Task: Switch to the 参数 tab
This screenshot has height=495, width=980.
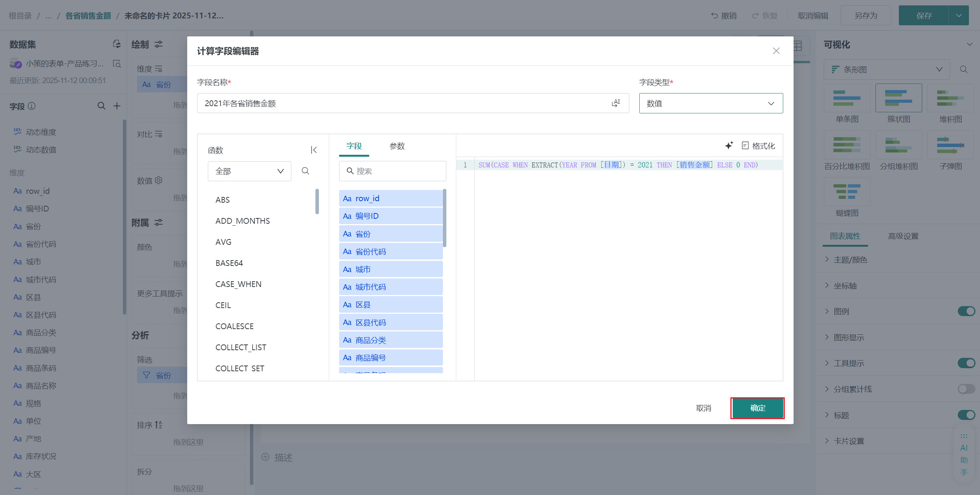Action: 397,146
